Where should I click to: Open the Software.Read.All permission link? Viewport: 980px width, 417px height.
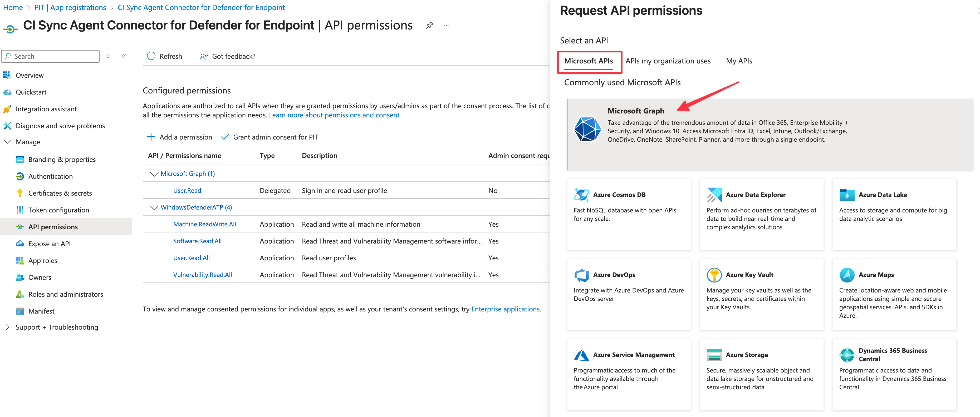tap(197, 241)
